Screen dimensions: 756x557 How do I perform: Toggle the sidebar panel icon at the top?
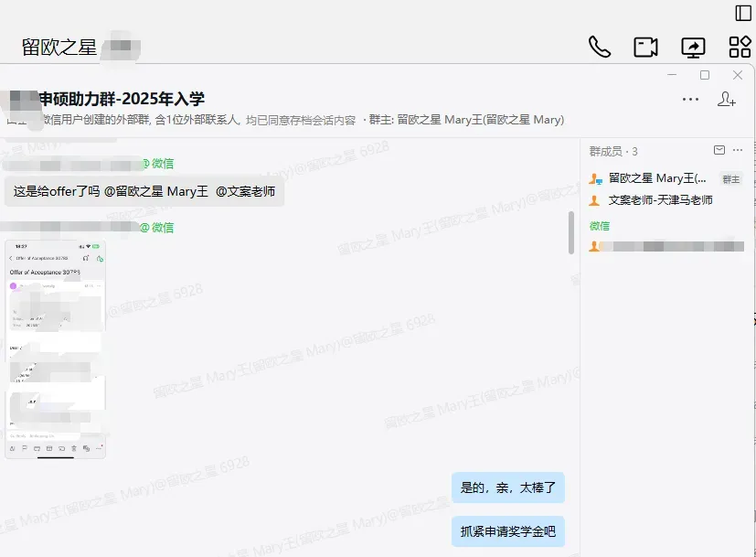tap(743, 13)
